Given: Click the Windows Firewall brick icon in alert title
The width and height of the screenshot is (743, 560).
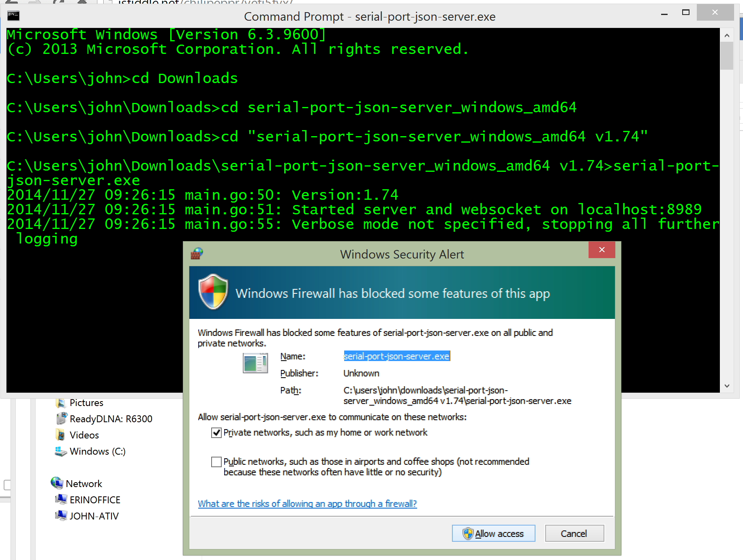Looking at the screenshot, I should coord(197,254).
